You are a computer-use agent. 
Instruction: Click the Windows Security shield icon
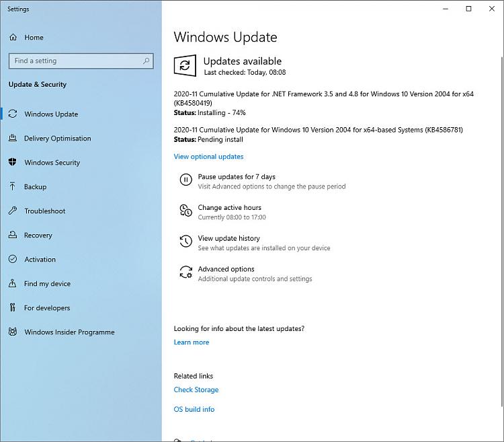click(13, 162)
